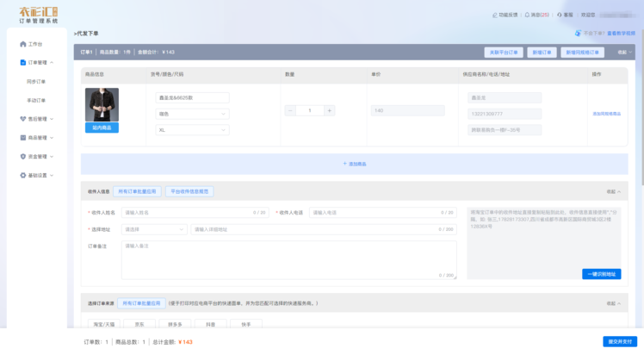This screenshot has width=644, height=355.
Task: Select 淘宝/天猫 as order source
Action: pos(103,325)
